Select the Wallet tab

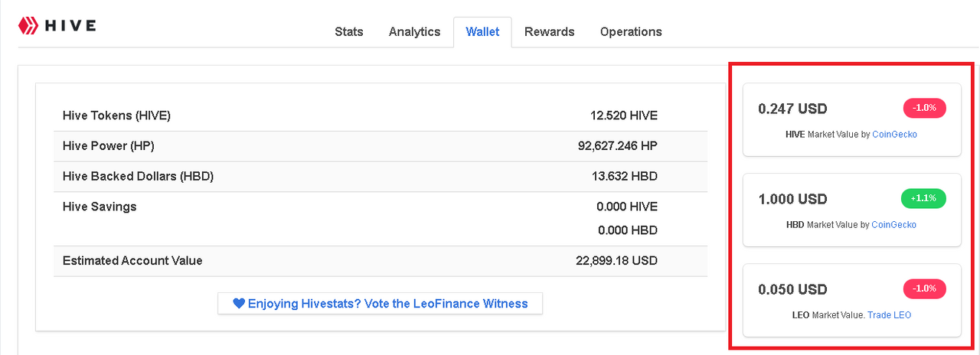(482, 31)
